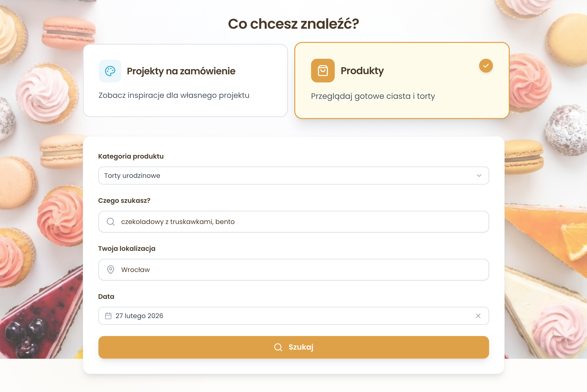587x392 pixels.
Task: Choose the "Produkty" heading
Action: pyautogui.click(x=362, y=71)
